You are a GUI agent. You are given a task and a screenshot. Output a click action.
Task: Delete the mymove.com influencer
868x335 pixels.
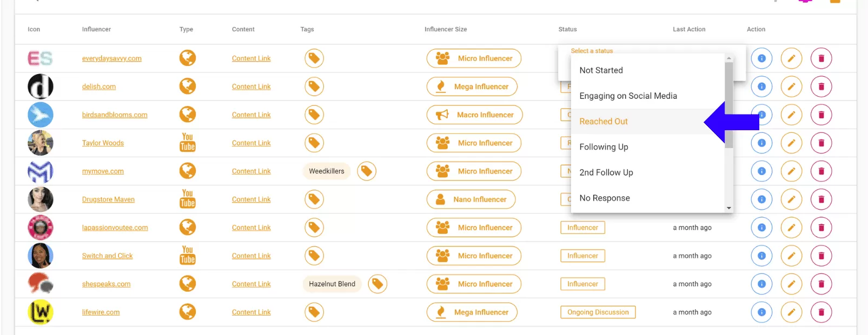(x=821, y=171)
